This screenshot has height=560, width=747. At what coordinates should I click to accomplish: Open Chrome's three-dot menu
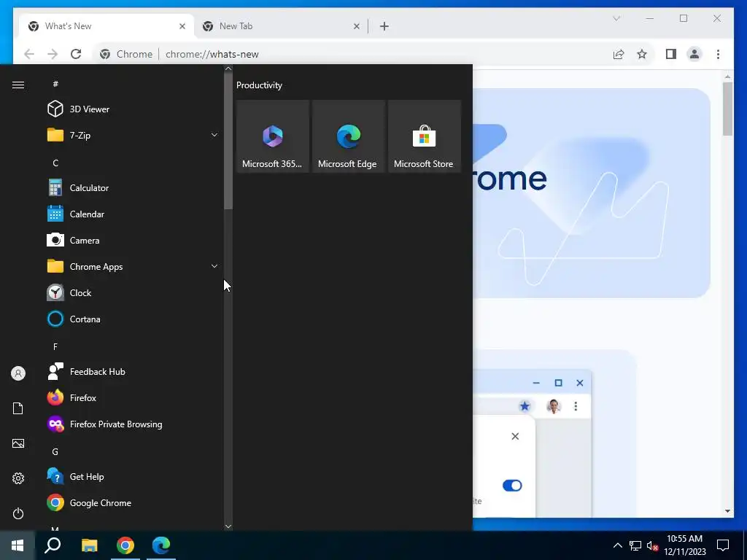718,54
